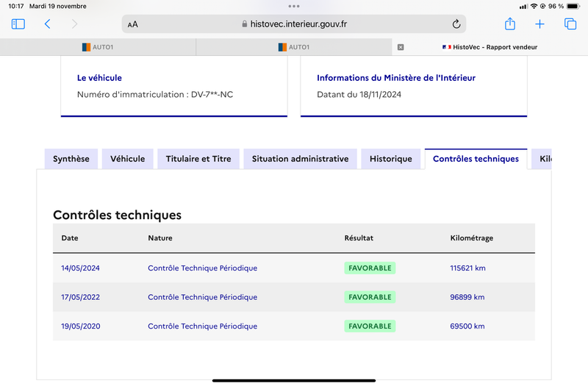Viewport: 588px width, 386px height.
Task: Tap the multitasking three-dots control
Action: click(x=294, y=6)
